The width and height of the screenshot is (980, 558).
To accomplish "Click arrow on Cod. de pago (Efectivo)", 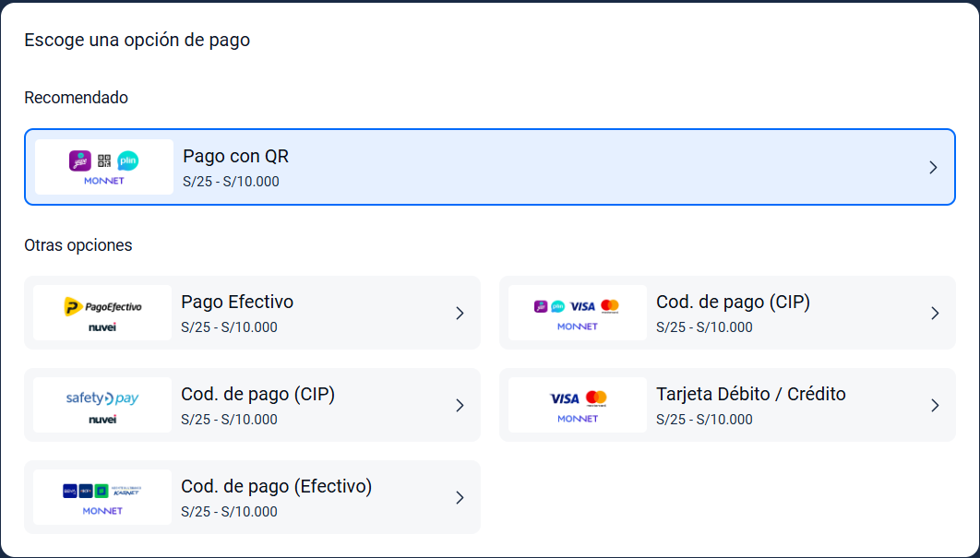I will pyautogui.click(x=460, y=497).
